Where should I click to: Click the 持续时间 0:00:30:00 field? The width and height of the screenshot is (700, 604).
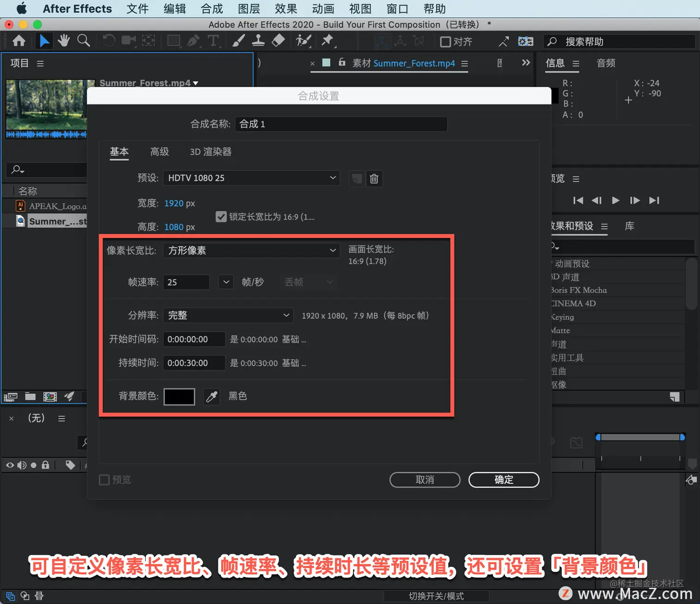tap(194, 363)
